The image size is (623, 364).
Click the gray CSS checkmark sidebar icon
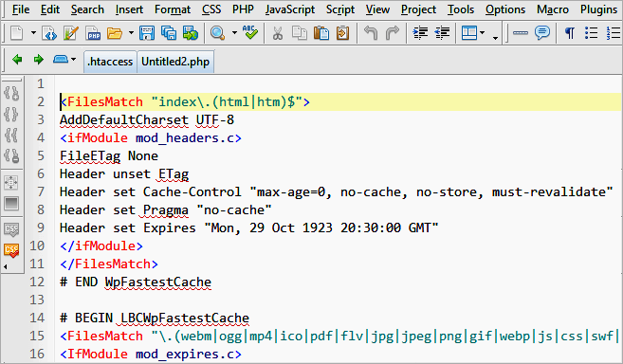[x=11, y=229]
